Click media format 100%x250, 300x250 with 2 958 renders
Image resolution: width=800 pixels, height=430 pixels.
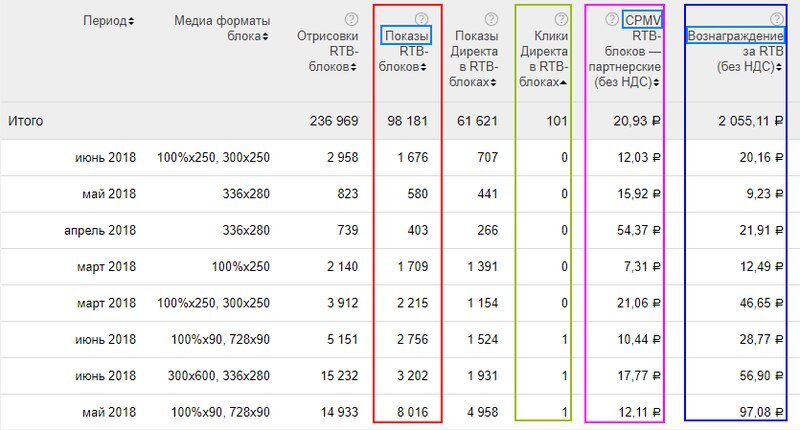[213, 157]
